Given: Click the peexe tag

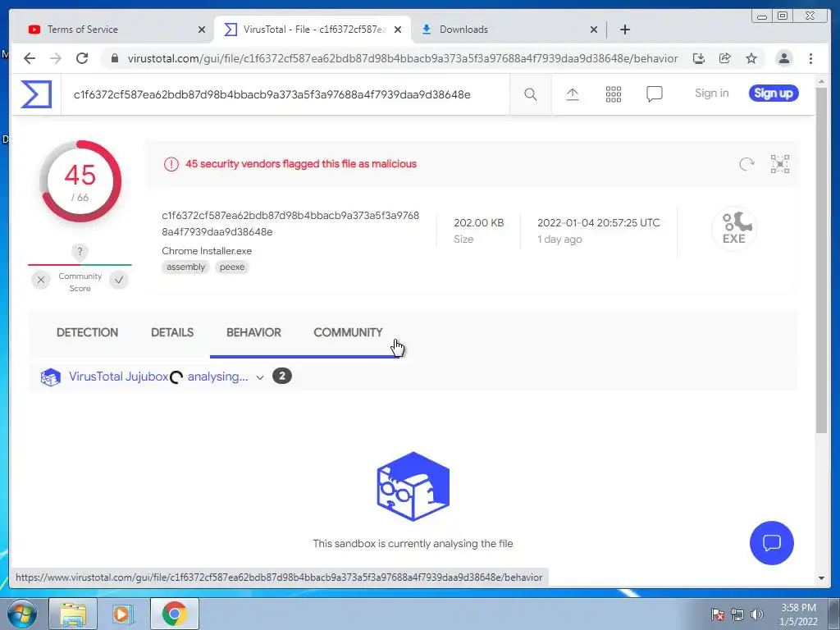Looking at the screenshot, I should (232, 267).
